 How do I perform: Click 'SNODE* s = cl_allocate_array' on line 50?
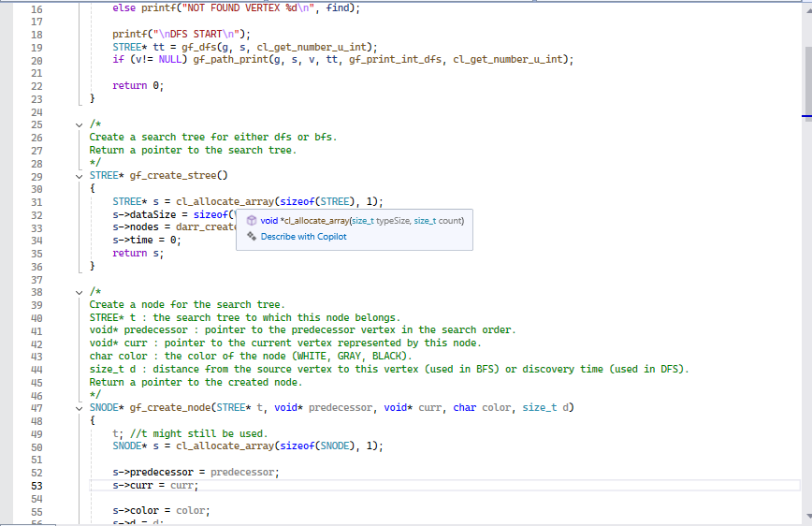(x=193, y=446)
